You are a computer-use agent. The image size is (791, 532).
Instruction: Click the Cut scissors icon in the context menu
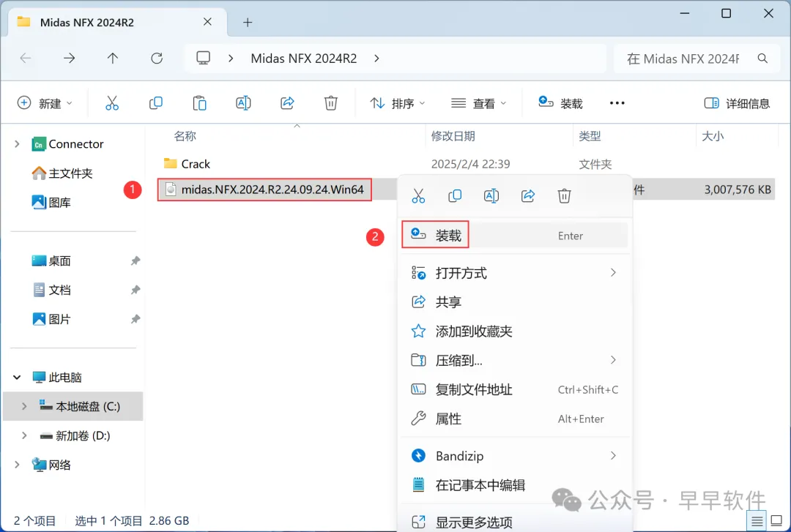(x=418, y=195)
